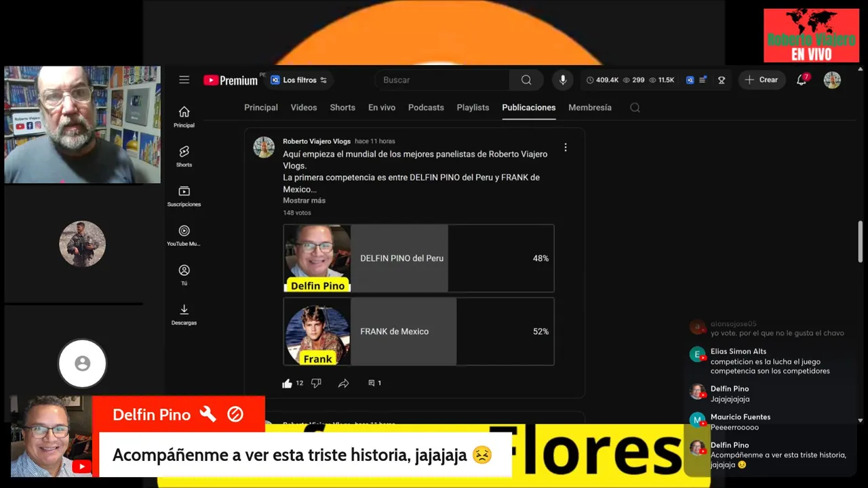Image resolution: width=868 pixels, height=488 pixels.
Task: Click the Roberto Viajero EN VIVO logo
Action: tap(811, 36)
